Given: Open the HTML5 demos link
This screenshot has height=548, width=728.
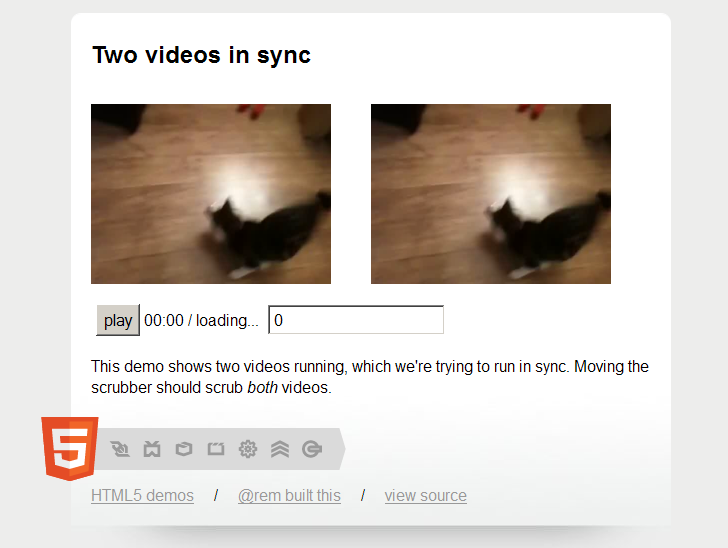Looking at the screenshot, I should pos(142,496).
